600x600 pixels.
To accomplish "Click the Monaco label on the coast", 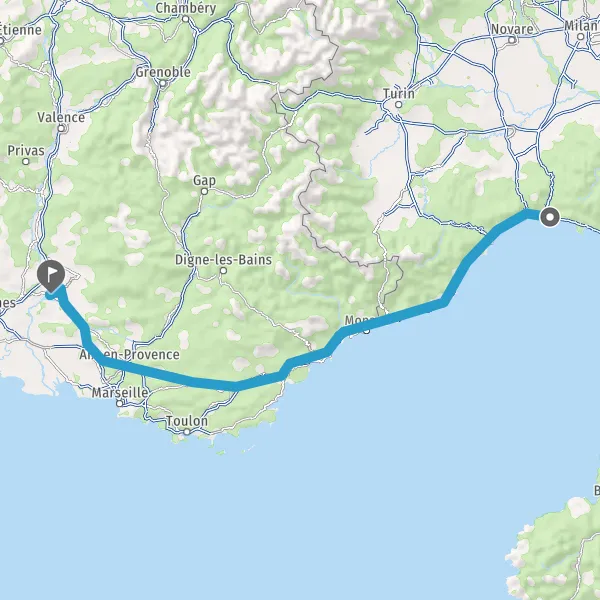I will tap(360, 321).
